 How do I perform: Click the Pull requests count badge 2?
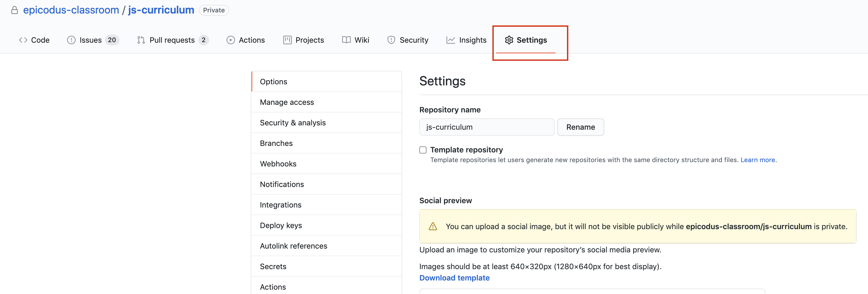pyautogui.click(x=203, y=40)
